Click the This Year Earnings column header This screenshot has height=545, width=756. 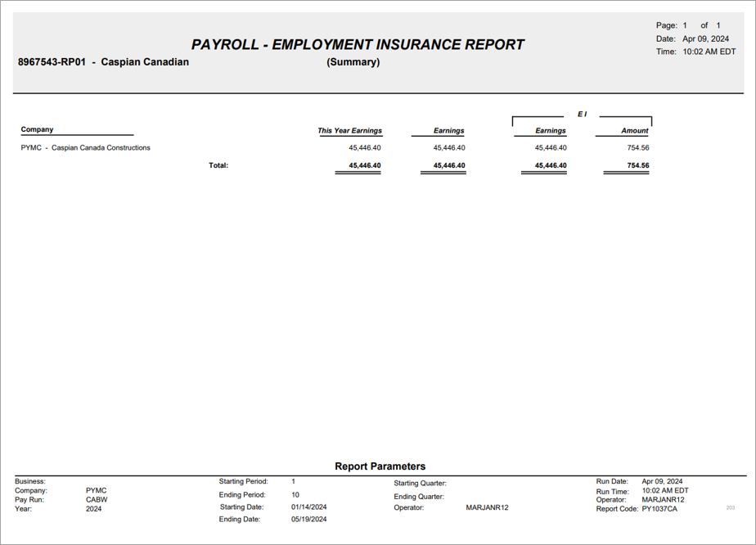click(349, 130)
